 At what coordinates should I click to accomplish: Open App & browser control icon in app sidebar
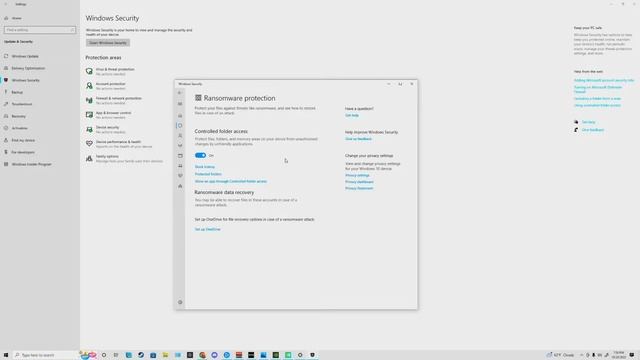coord(180,156)
